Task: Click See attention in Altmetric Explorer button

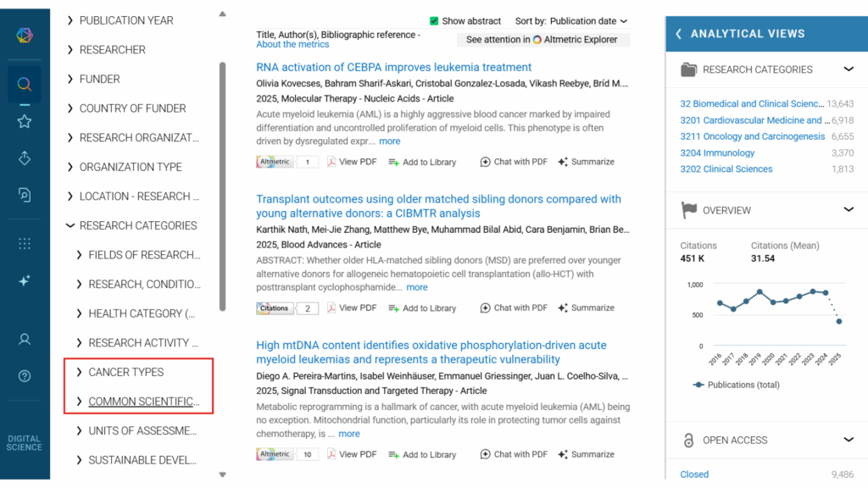Action: tap(542, 40)
